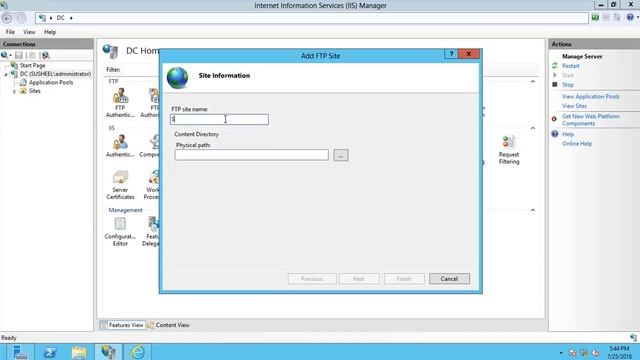This screenshot has width=640, height=360.
Task: Open the View menu
Action: click(x=29, y=32)
